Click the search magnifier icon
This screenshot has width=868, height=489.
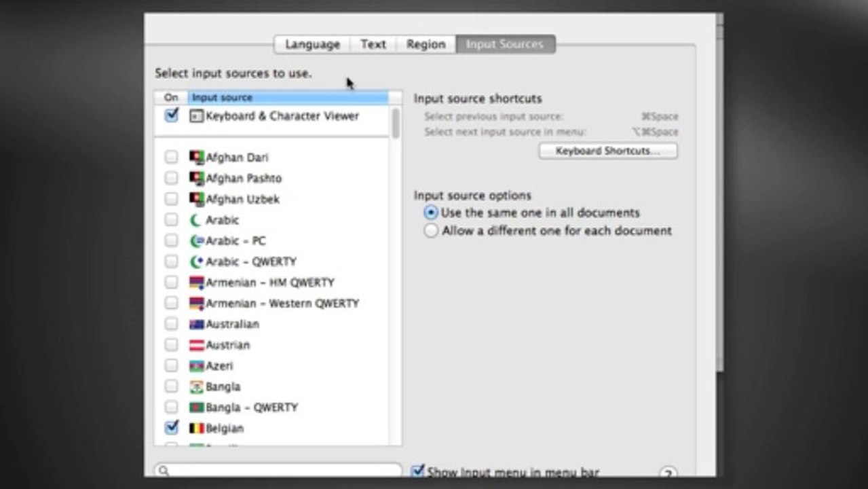[164, 470]
